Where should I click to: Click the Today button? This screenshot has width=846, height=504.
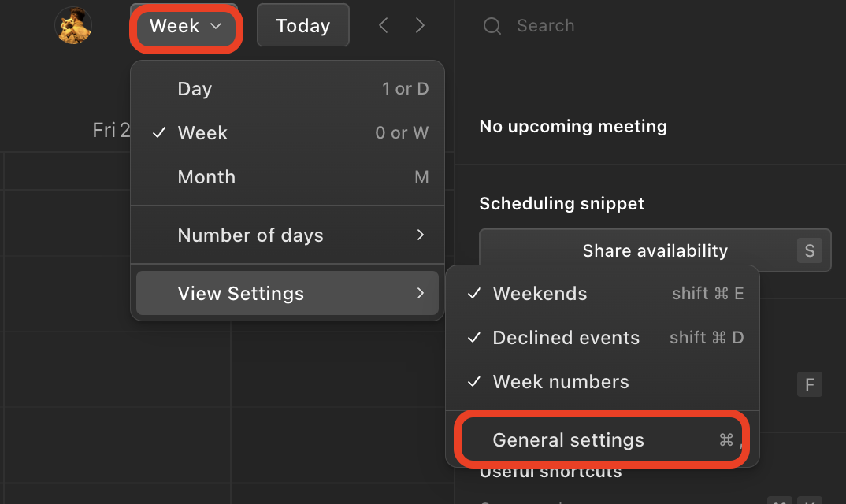(x=303, y=26)
